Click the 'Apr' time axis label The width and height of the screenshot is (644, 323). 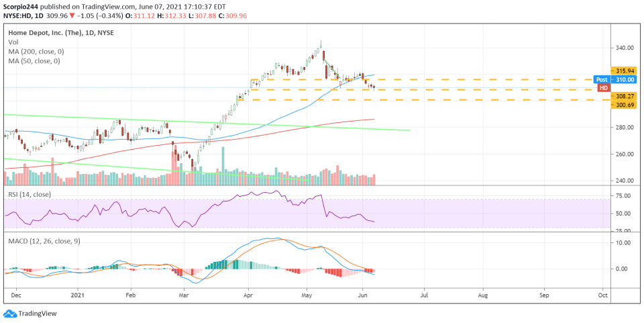pos(248,295)
